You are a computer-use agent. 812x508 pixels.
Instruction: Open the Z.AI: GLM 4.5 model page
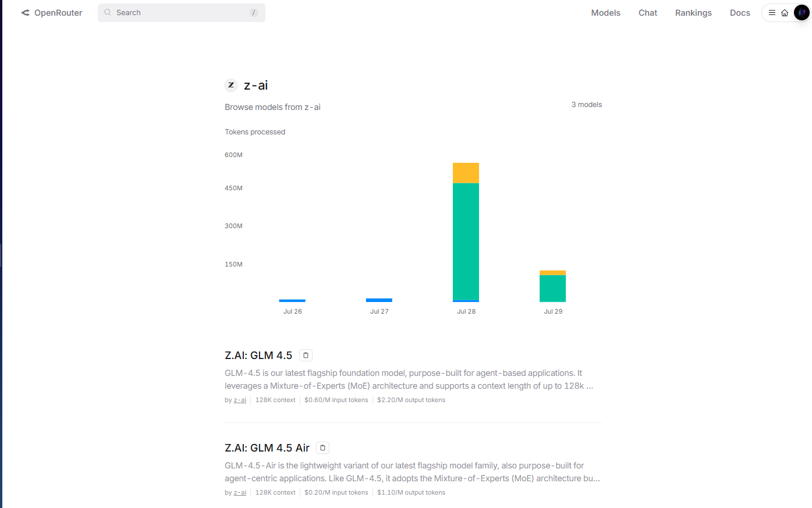click(x=258, y=356)
